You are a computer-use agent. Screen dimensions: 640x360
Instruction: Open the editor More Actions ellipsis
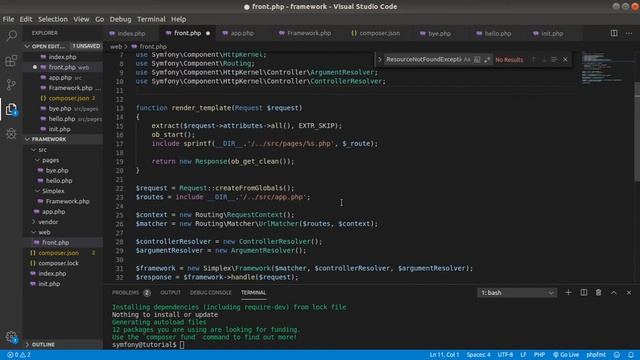tap(629, 33)
